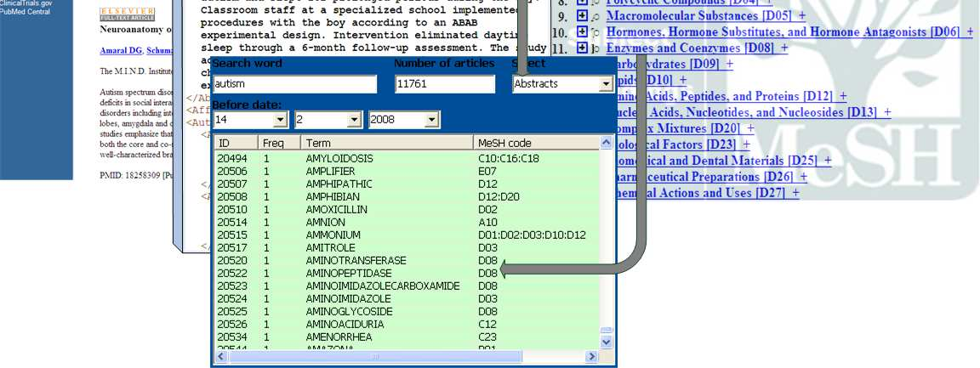
Task: Expand the Enzymes and Coenzymes plus box
Action: [x=582, y=48]
